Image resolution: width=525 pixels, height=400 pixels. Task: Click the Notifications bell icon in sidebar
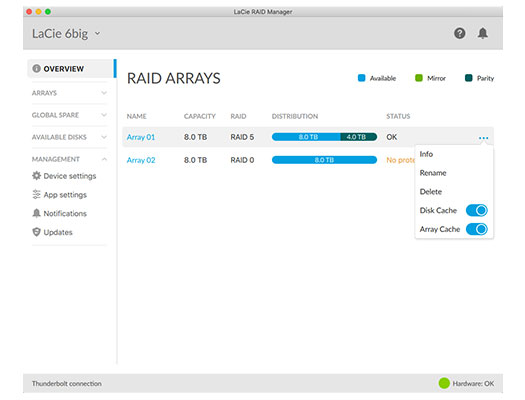point(36,213)
